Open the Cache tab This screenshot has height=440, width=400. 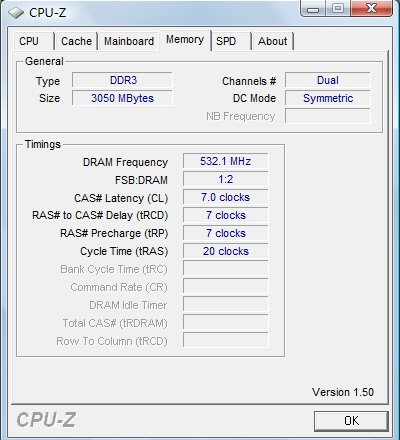click(76, 41)
